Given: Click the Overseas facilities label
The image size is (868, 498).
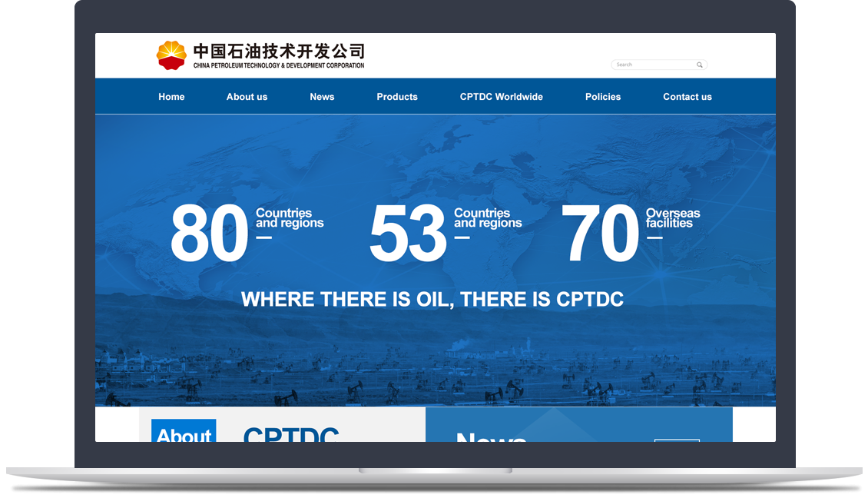Looking at the screenshot, I should 673,218.
